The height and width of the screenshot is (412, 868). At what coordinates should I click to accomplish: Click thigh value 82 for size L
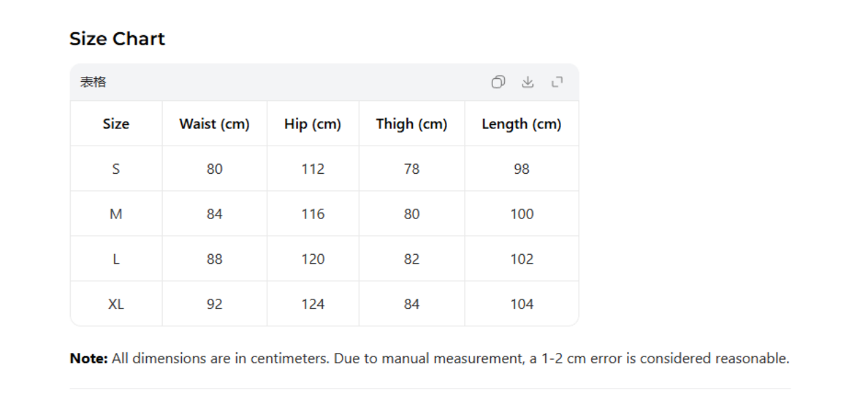coord(411,259)
